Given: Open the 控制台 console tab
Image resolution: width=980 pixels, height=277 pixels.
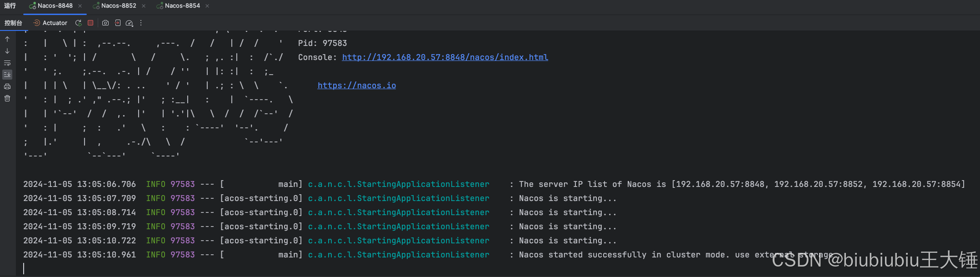Looking at the screenshot, I should [x=13, y=23].
